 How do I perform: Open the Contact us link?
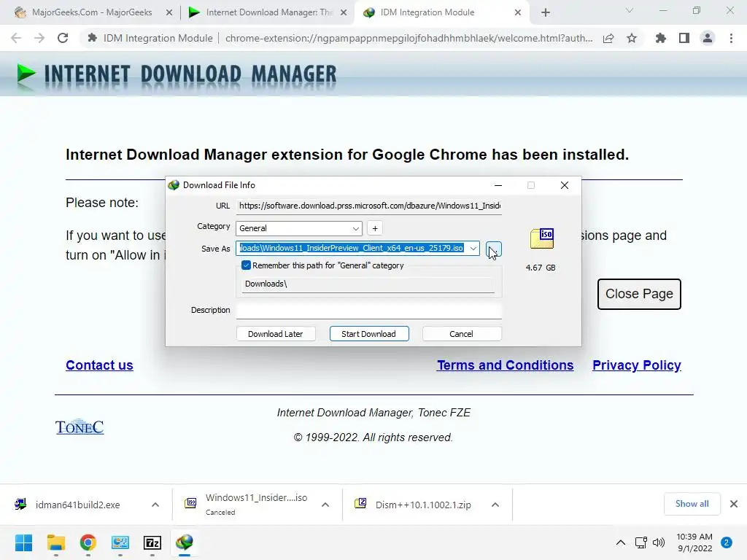coord(99,365)
